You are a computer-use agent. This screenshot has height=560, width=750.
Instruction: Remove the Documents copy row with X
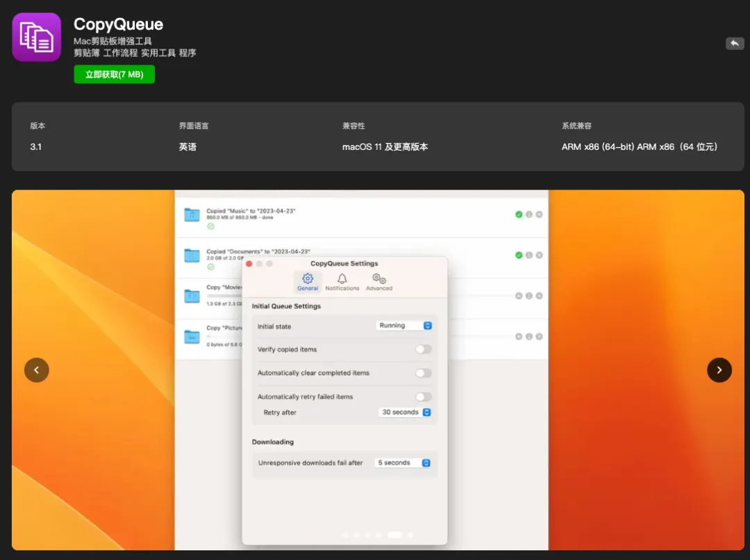(x=539, y=255)
